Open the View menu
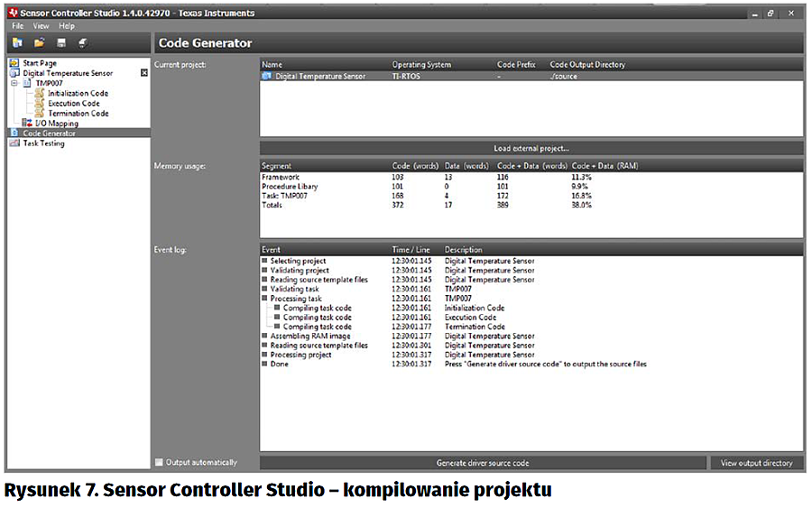 point(42,26)
